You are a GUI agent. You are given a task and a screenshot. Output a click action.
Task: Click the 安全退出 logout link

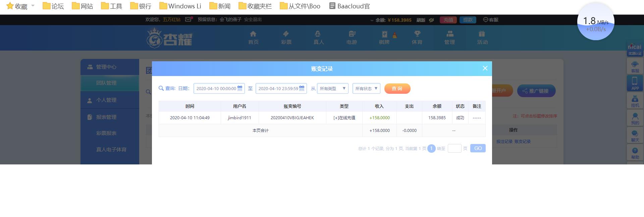(253, 20)
